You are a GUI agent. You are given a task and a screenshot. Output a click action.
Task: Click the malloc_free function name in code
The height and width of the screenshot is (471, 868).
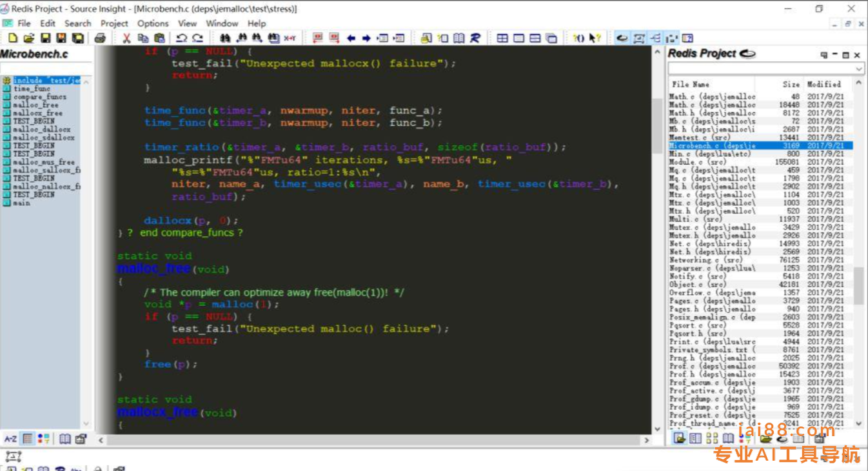click(153, 268)
